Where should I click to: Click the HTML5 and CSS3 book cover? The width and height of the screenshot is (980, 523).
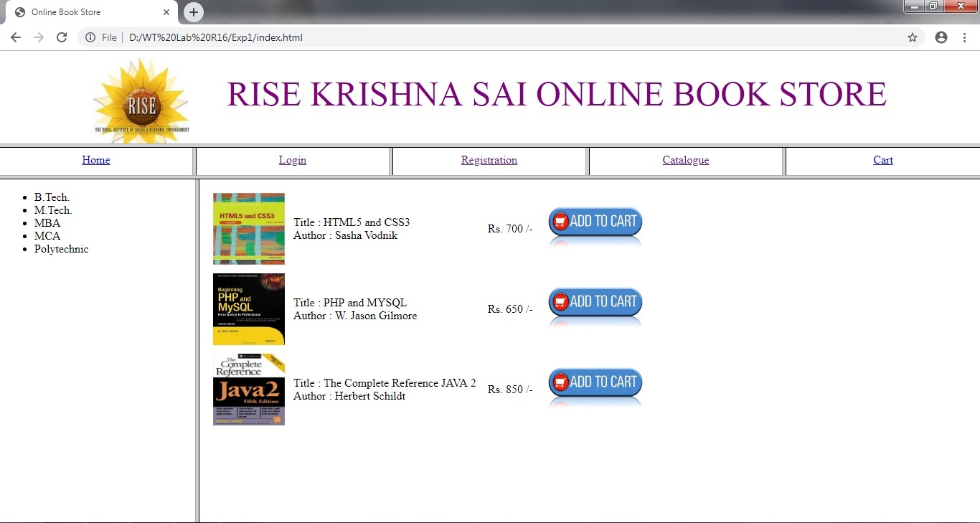coord(248,228)
